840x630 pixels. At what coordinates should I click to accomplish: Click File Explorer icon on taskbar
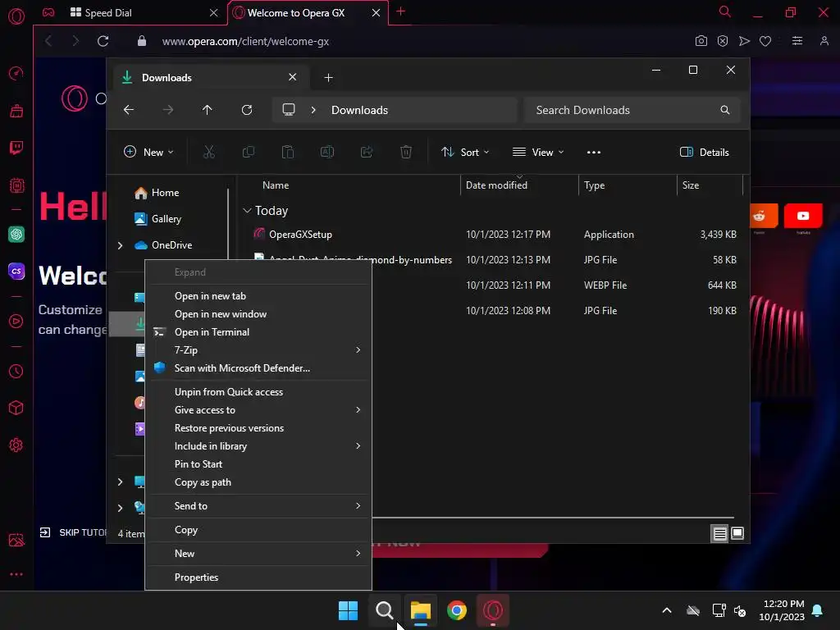click(421, 610)
